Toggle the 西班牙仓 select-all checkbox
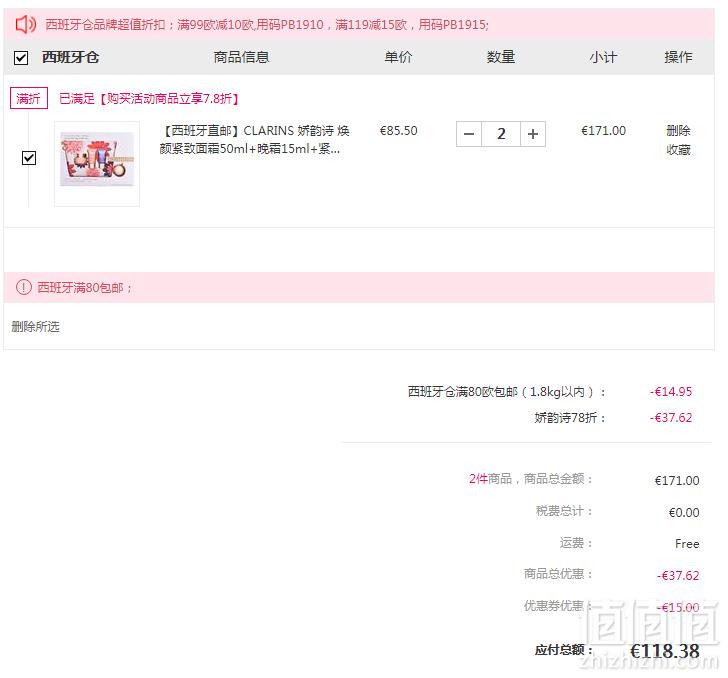This screenshot has width=728, height=678. (21, 58)
